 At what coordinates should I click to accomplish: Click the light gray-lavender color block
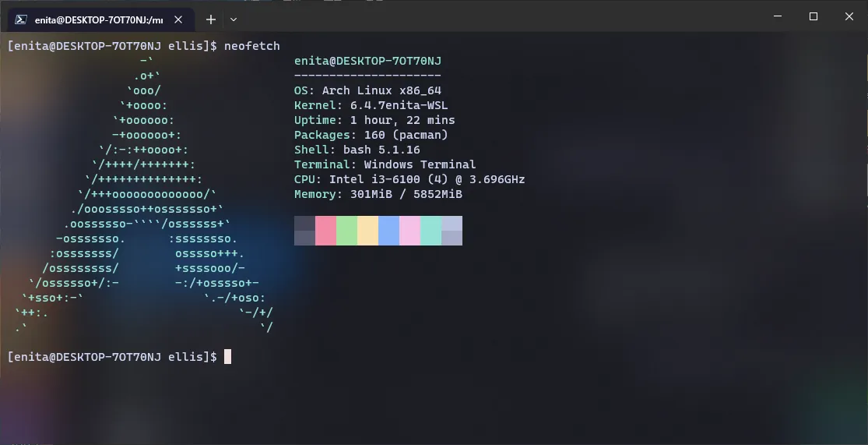pyautogui.click(x=452, y=231)
